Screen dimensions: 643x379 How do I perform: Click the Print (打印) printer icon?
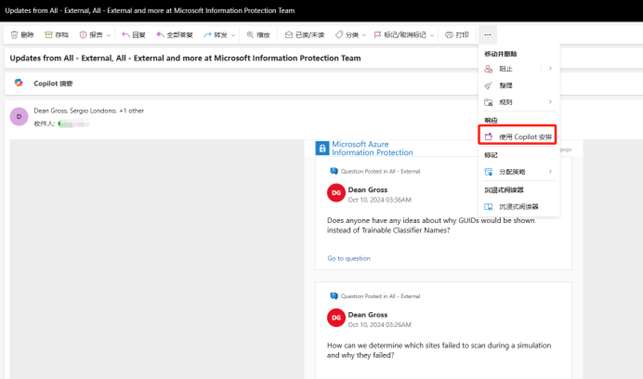point(449,35)
